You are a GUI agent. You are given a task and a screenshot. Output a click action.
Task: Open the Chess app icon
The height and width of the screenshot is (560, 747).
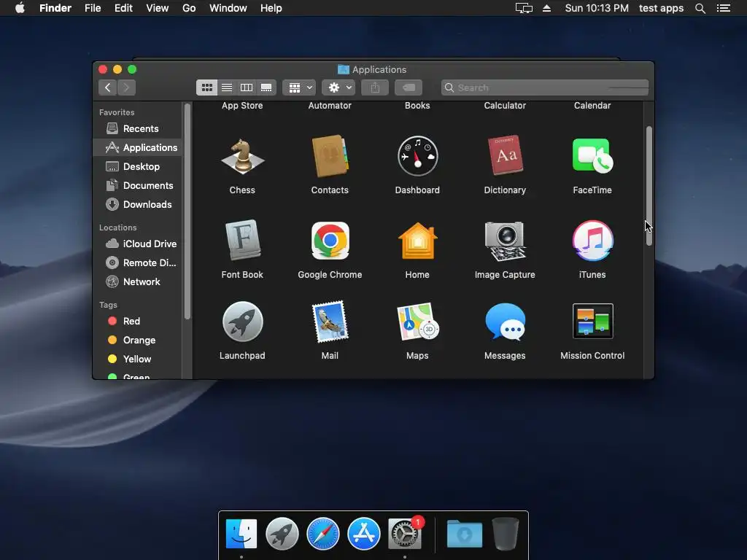242,156
